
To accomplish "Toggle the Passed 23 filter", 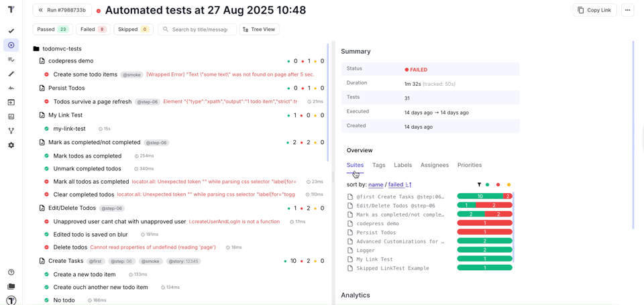I will 53,29.
